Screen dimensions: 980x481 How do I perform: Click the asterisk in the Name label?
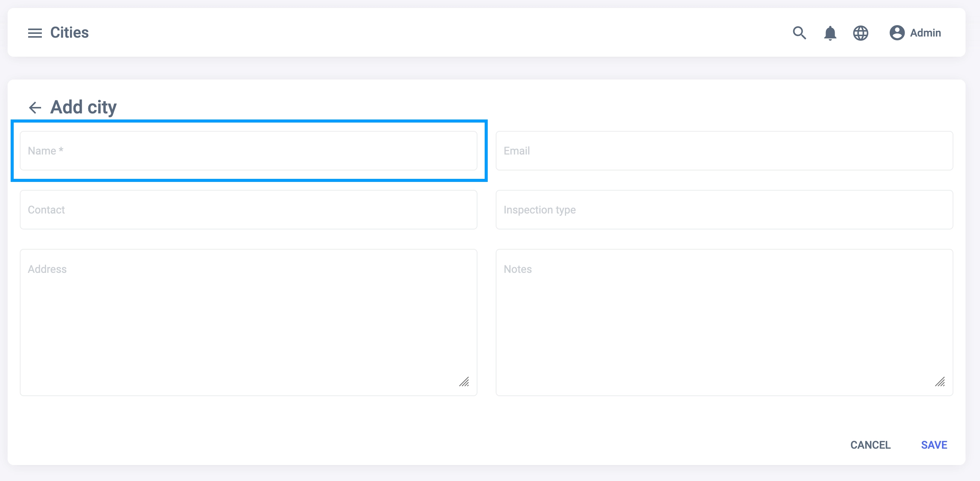tap(61, 150)
